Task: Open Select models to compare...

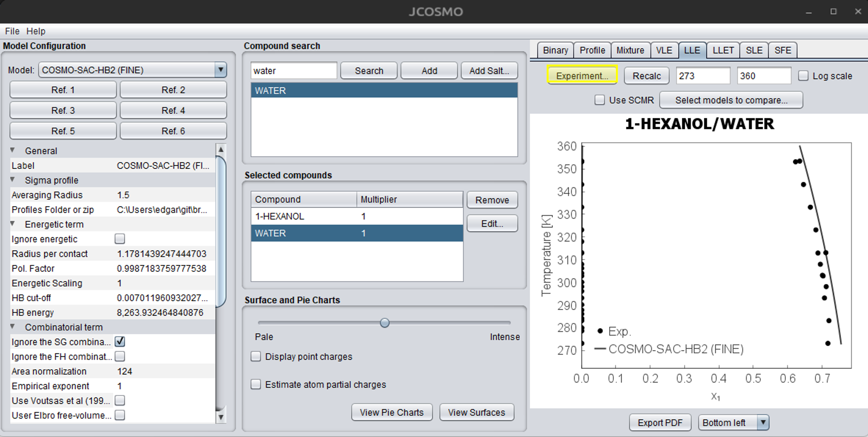Action: click(x=731, y=100)
